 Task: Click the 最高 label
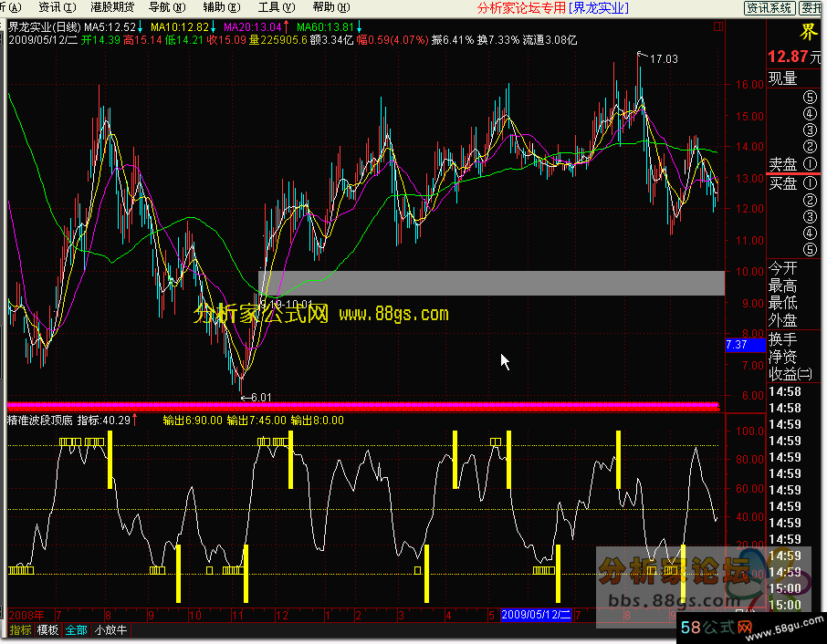782,286
